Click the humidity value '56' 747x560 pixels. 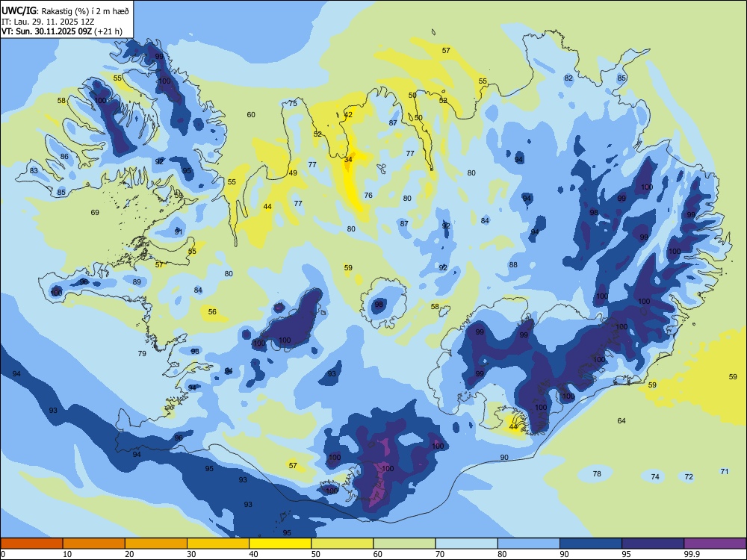click(212, 312)
